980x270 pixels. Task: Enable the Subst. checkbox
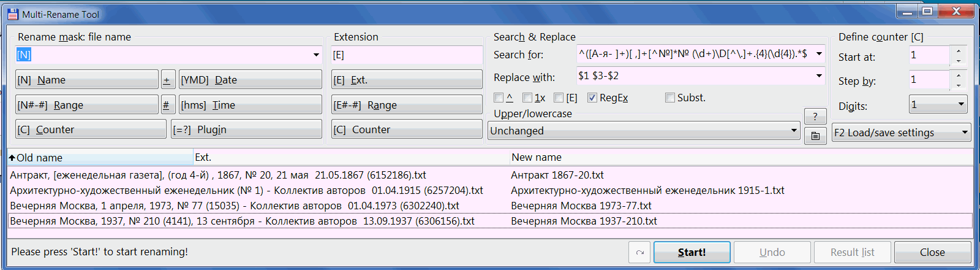tap(670, 98)
